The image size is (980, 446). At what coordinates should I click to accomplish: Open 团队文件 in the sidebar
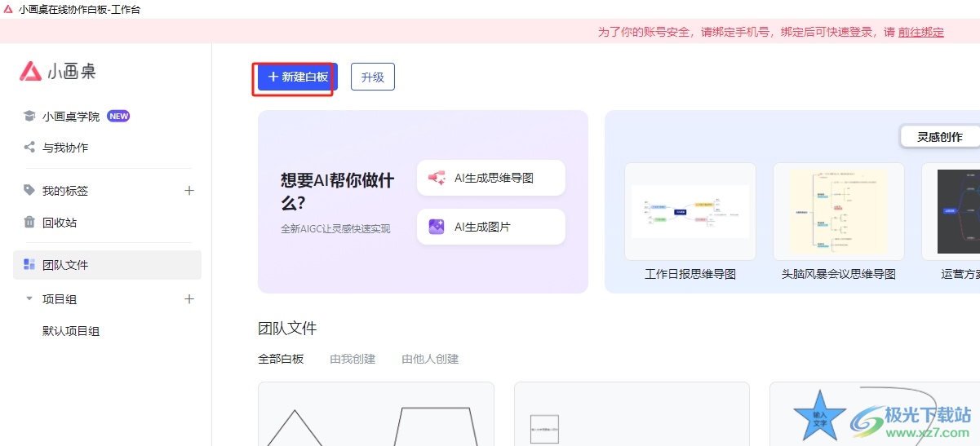[x=107, y=265]
